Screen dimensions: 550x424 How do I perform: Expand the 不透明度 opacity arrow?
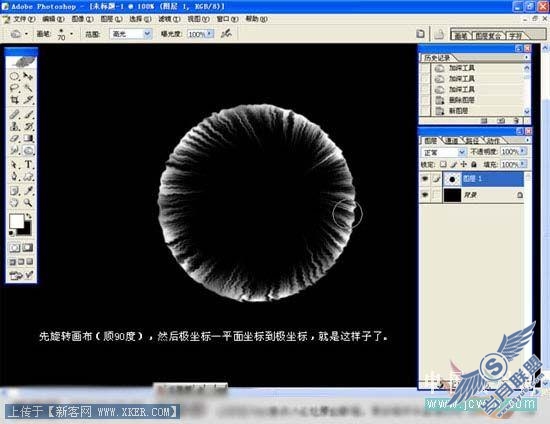pos(523,152)
